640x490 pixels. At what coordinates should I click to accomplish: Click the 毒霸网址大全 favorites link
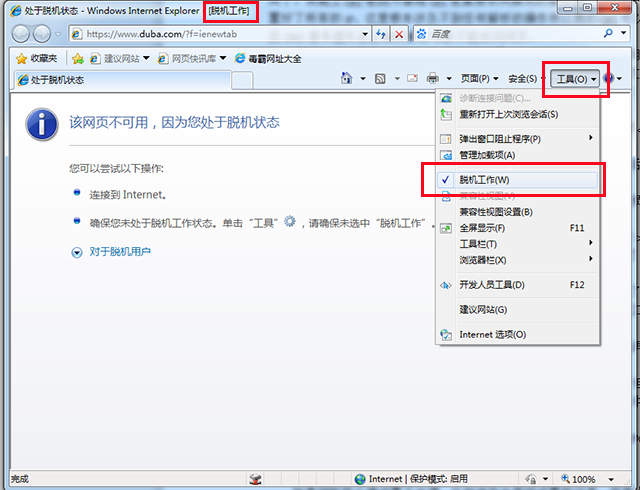267,58
